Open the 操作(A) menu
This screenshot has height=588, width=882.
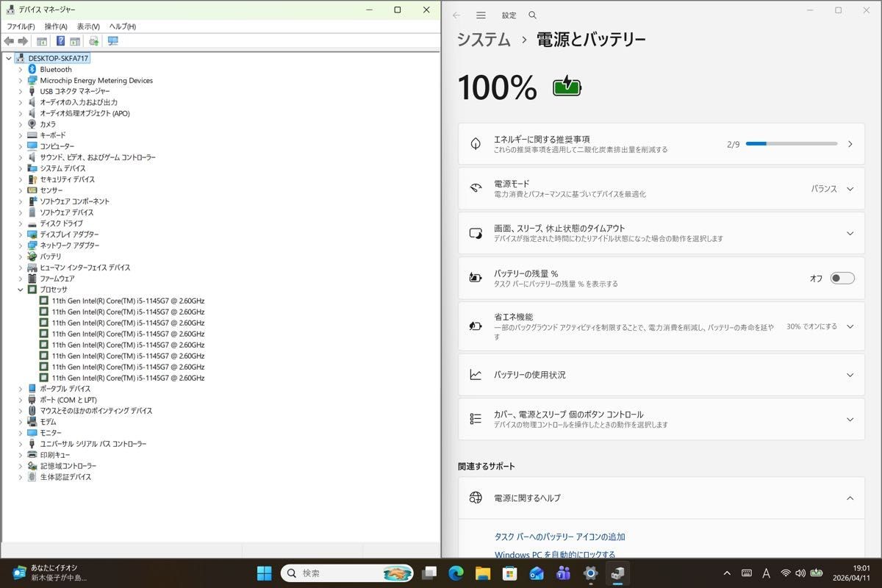(56, 26)
